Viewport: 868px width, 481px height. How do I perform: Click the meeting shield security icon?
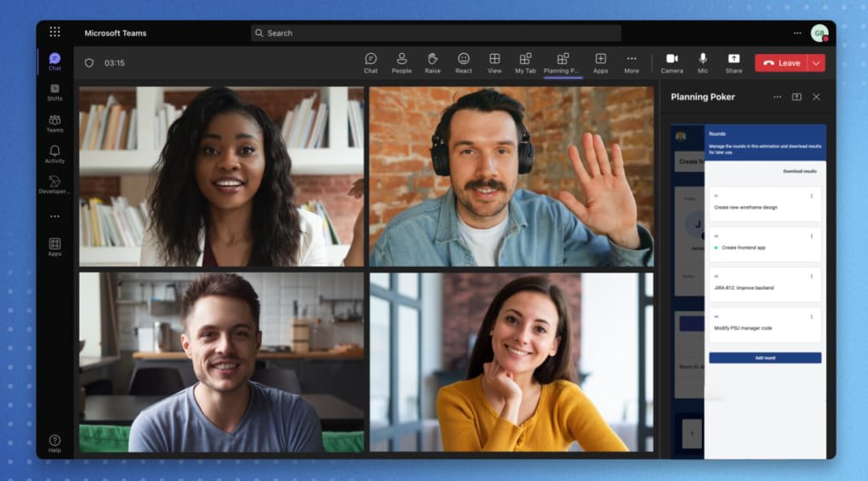pos(89,63)
